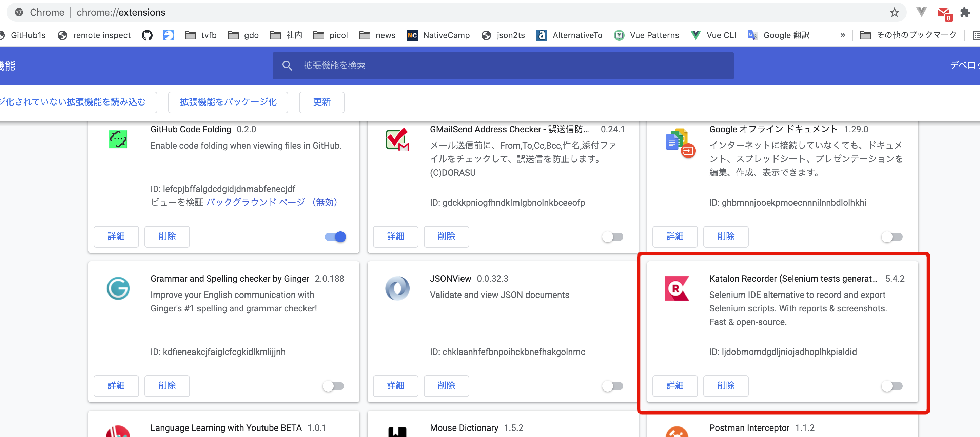Open the GitHub1s bookmark
Screen dimensions: 980x437
coord(23,35)
